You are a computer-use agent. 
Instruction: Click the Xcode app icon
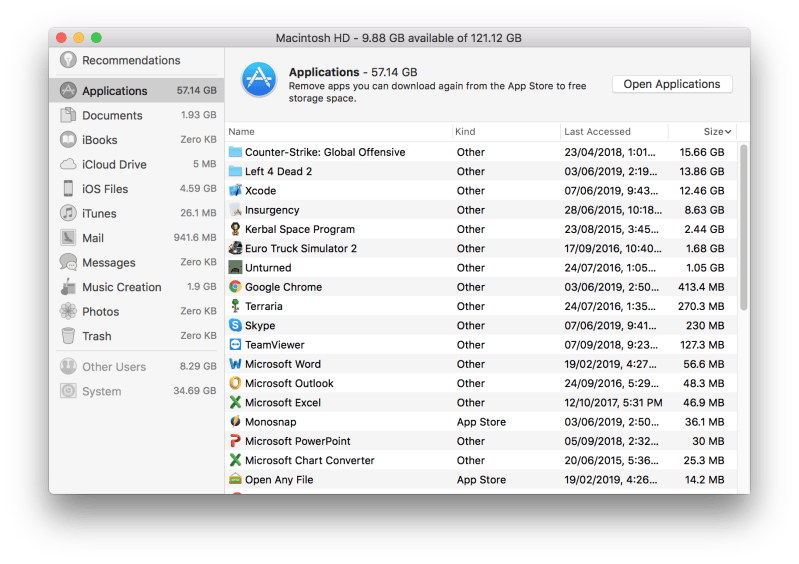[x=235, y=191]
